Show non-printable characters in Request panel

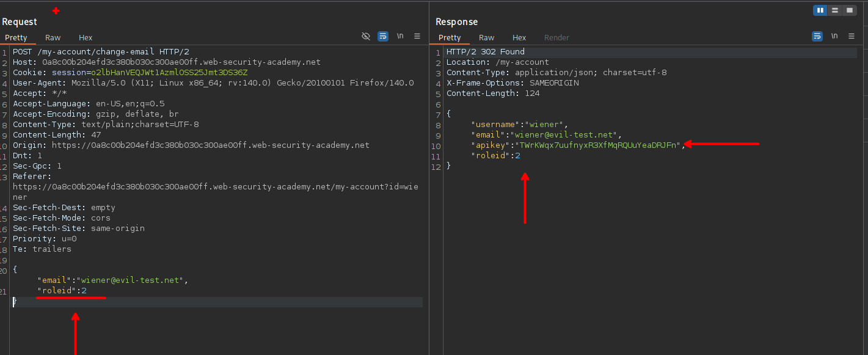[x=400, y=37]
